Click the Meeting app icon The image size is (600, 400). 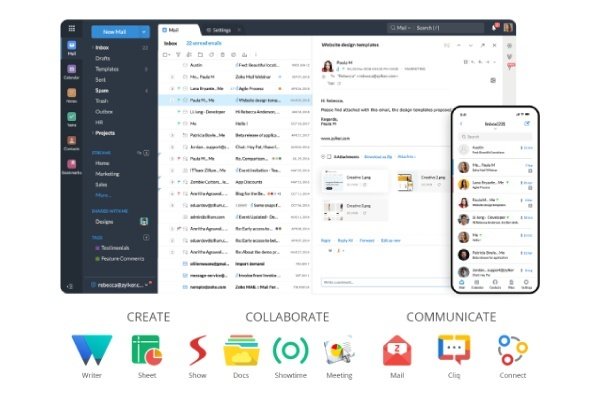(x=339, y=350)
